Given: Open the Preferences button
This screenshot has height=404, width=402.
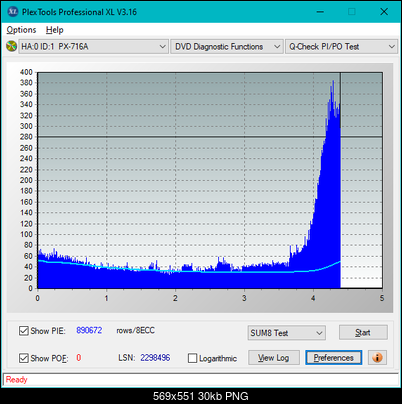Looking at the screenshot, I should point(333,358).
